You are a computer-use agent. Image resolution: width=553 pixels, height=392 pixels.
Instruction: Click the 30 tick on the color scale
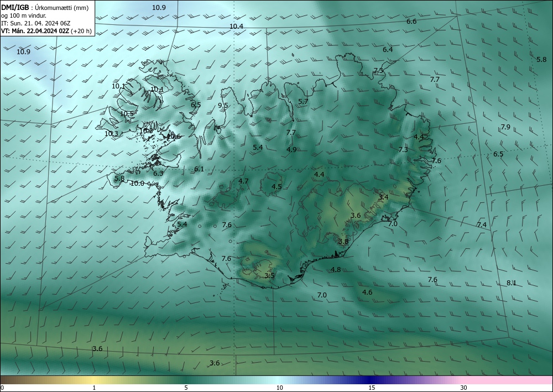click(x=464, y=388)
